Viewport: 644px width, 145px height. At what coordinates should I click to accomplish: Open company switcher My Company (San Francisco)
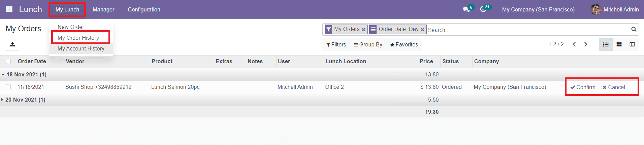click(538, 9)
